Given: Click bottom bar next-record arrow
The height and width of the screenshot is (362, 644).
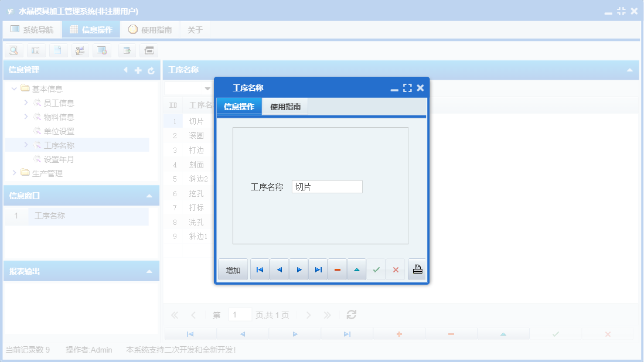Looking at the screenshot, I should [x=295, y=334].
